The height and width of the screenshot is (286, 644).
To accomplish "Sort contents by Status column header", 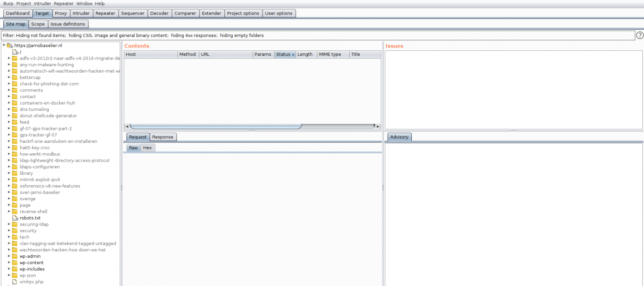I will coord(285,54).
